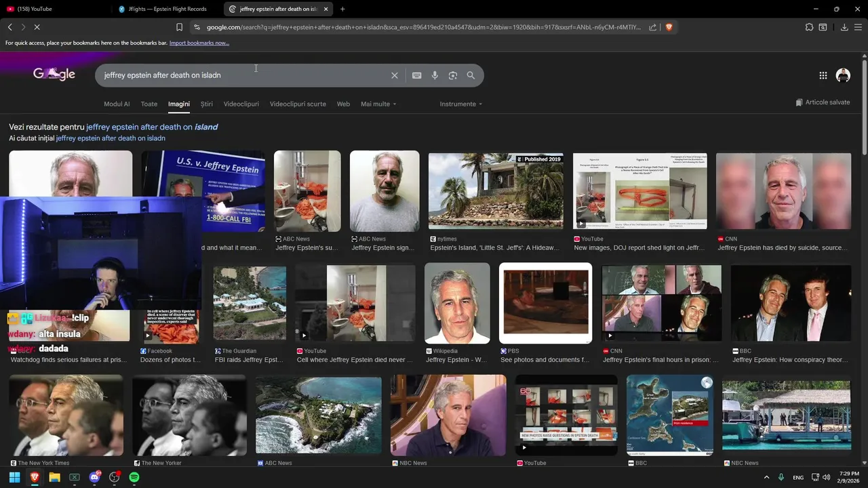Open BBC conspiracy theories thumbnail

[791, 303]
